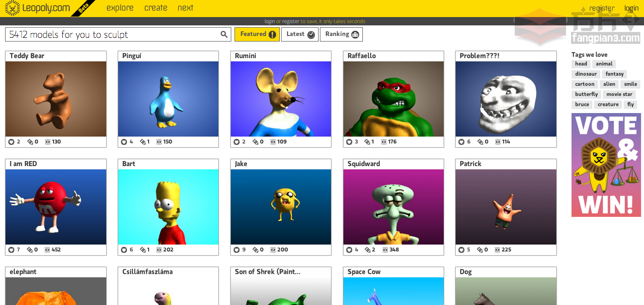This screenshot has width=644, height=305.
Task: Open the create menu
Action: (x=156, y=8)
